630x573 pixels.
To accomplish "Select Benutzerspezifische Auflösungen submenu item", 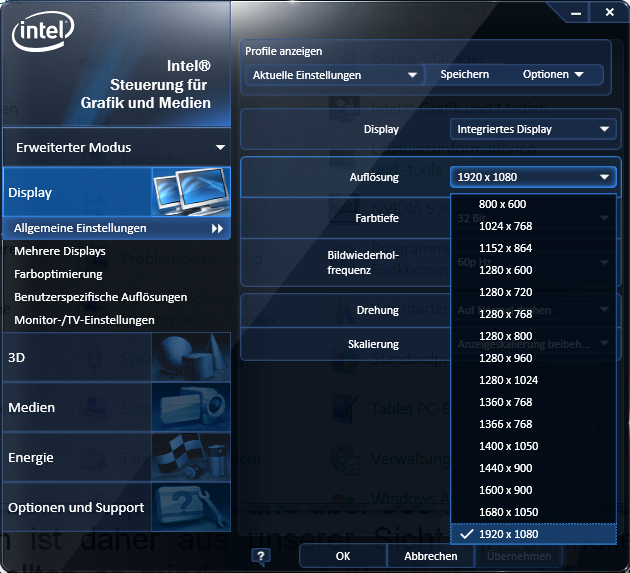I will tap(100, 297).
